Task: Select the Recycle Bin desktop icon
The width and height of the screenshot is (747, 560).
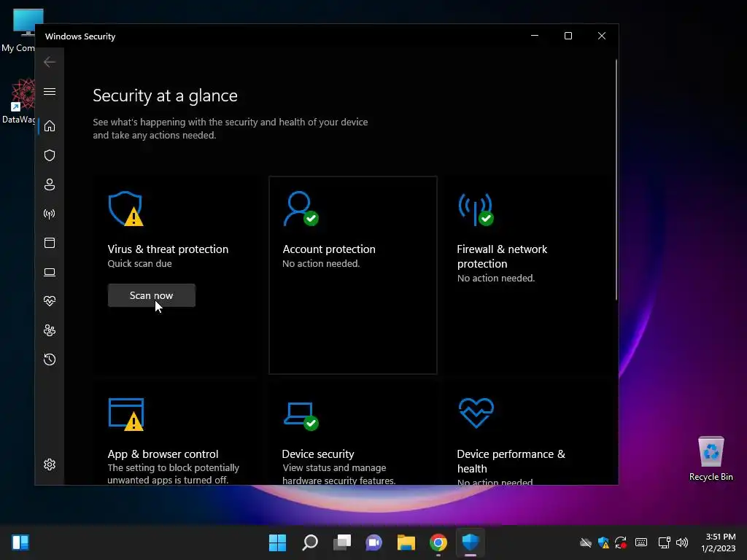Action: pyautogui.click(x=711, y=459)
